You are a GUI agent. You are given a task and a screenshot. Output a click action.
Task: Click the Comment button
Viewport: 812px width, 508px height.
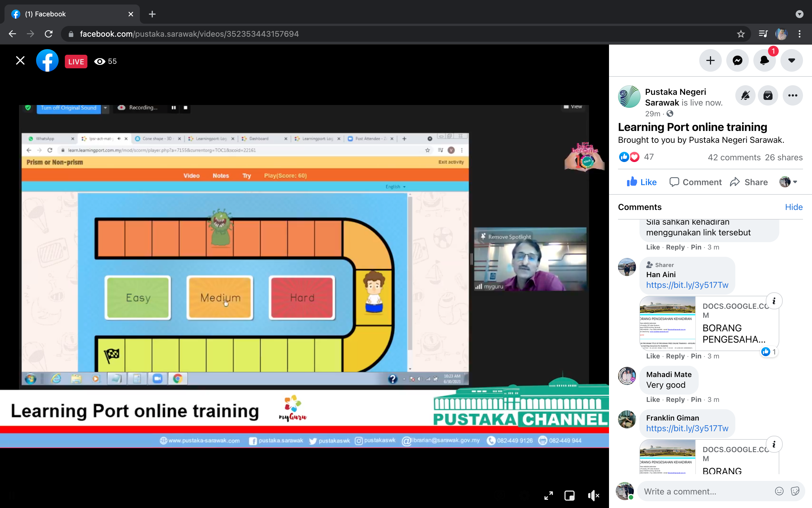pyautogui.click(x=695, y=182)
